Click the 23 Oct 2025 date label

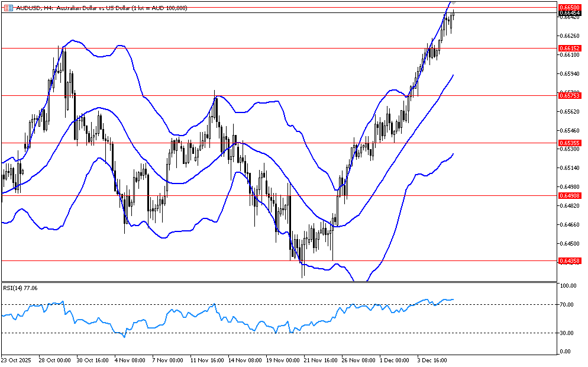click(x=17, y=360)
